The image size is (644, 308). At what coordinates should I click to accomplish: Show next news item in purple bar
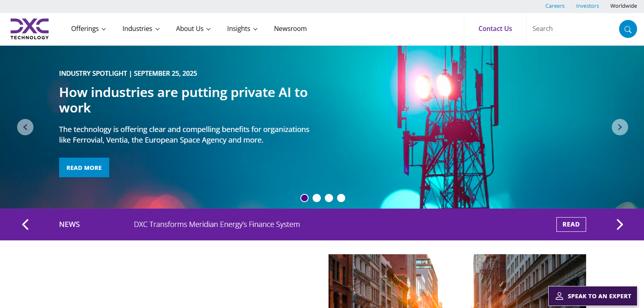620,224
